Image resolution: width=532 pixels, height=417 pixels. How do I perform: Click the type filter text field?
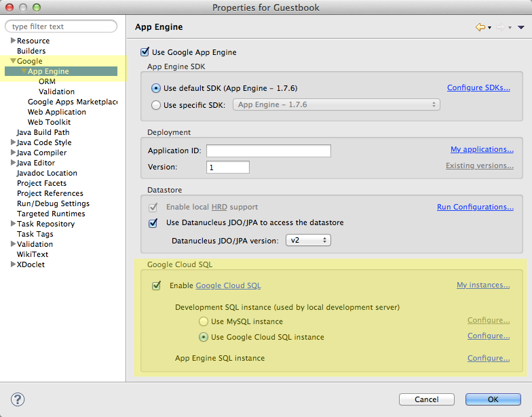click(61, 26)
